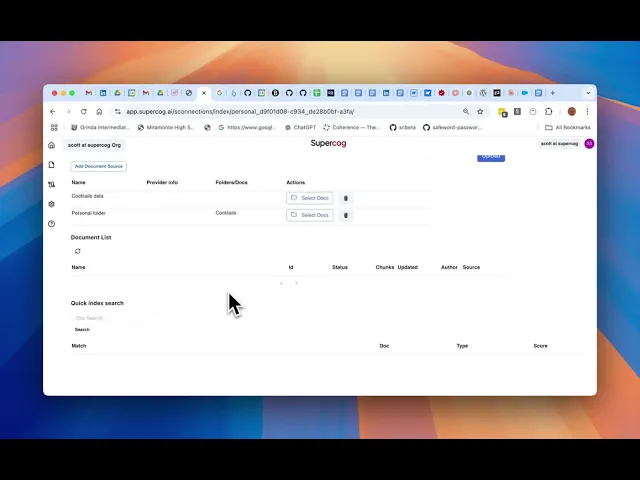
Task: Delete the Personal folder source
Action: [346, 216]
